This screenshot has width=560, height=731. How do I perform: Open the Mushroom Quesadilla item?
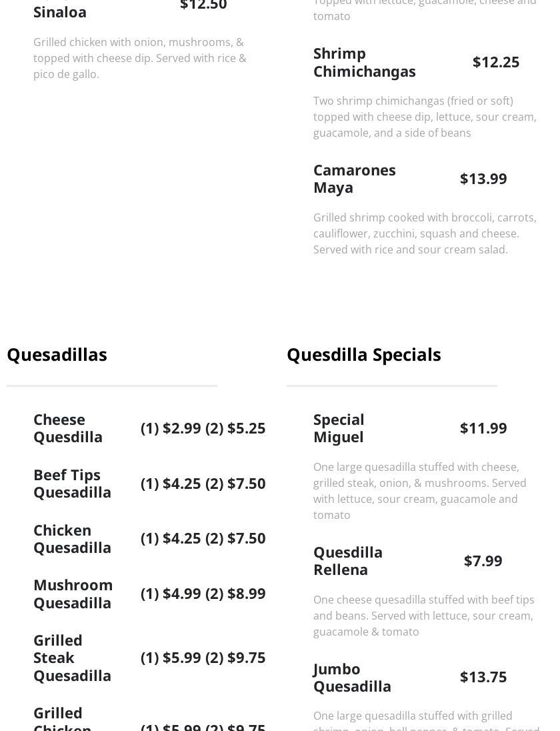click(73, 594)
